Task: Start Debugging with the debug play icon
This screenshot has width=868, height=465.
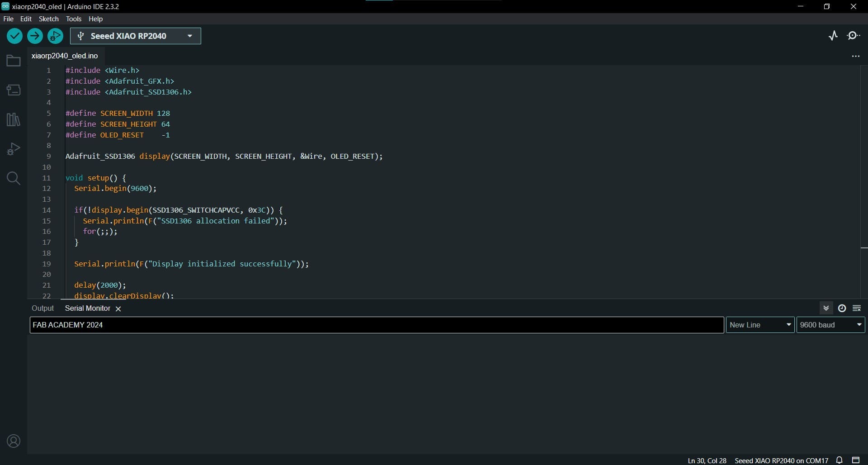Action: coord(55,36)
